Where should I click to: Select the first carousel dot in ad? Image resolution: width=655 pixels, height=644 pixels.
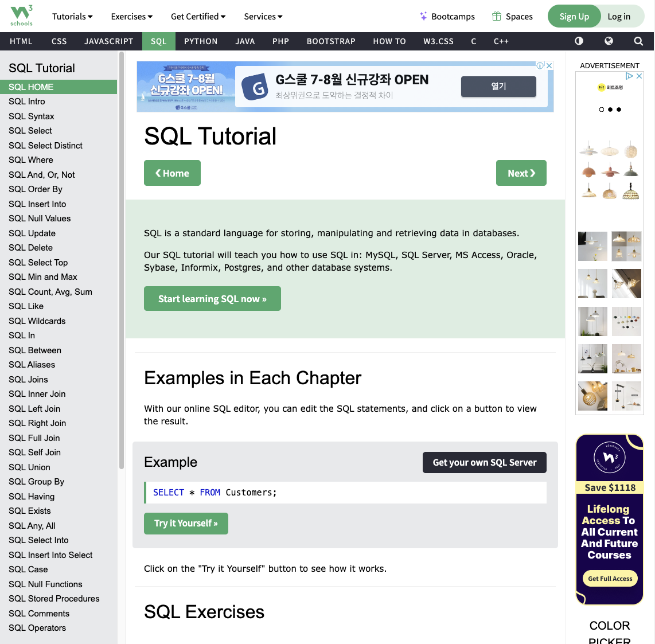(602, 110)
